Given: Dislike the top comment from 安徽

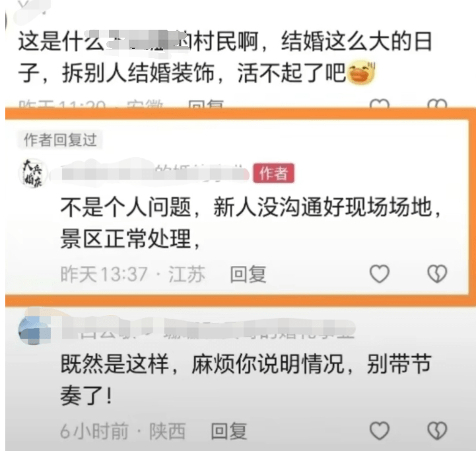Looking at the screenshot, I should pos(437,104).
